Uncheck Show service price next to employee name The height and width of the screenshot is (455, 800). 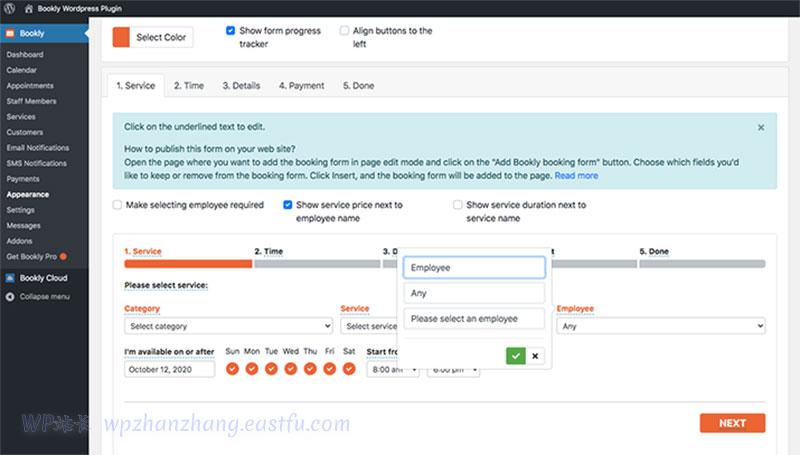coord(288,205)
